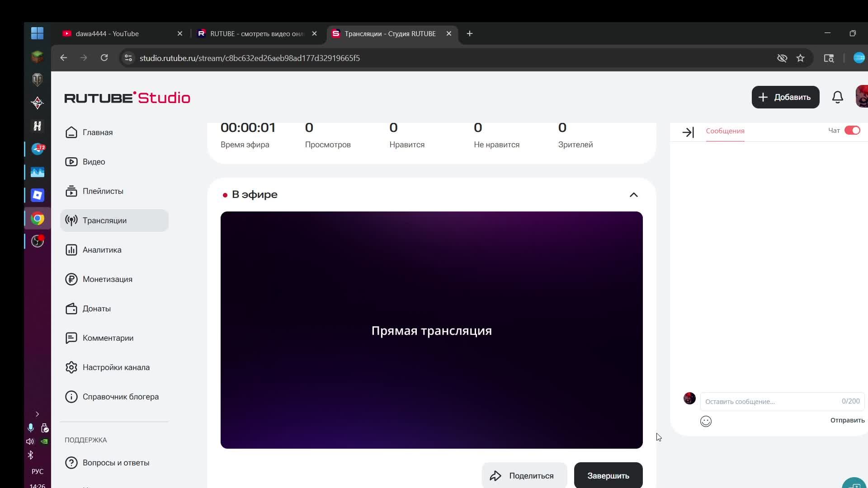Disable the Чат toggle
The height and width of the screenshot is (488, 868).
pyautogui.click(x=853, y=130)
